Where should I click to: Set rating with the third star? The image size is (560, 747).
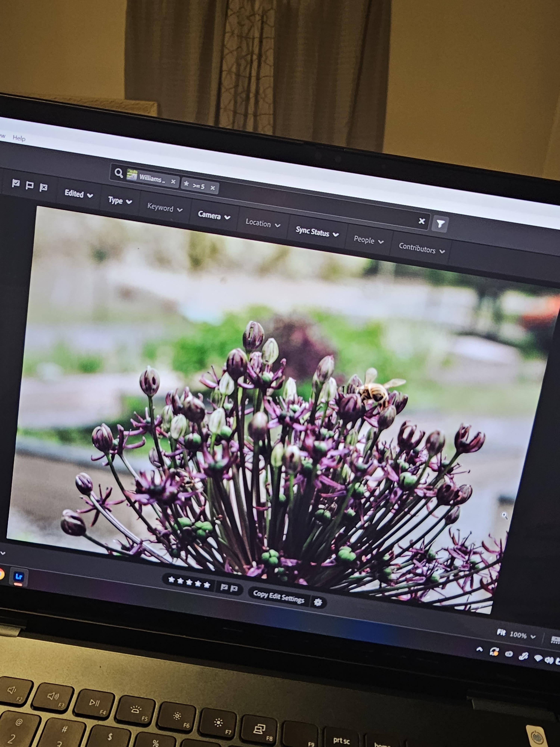(189, 582)
